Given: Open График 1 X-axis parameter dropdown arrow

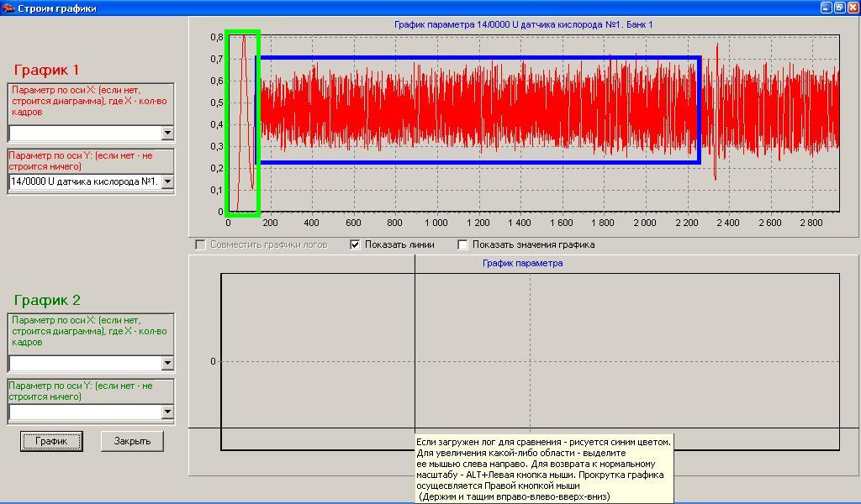Looking at the screenshot, I should [166, 133].
